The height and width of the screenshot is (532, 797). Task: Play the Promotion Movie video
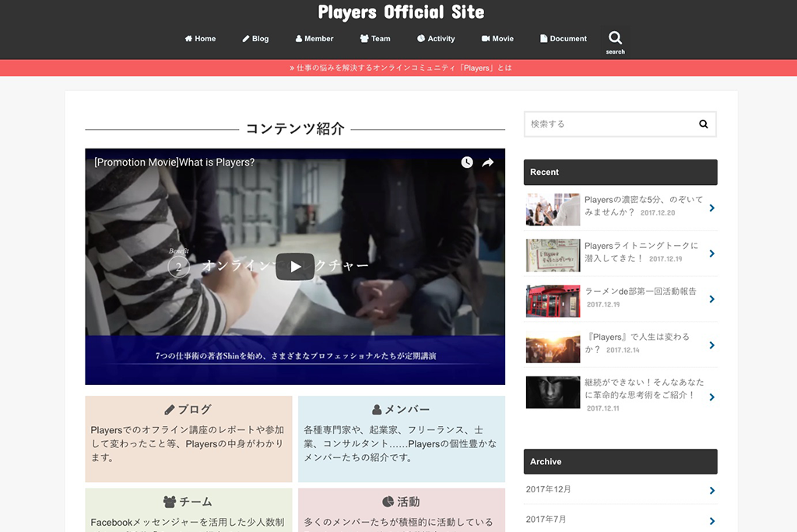pyautogui.click(x=295, y=266)
